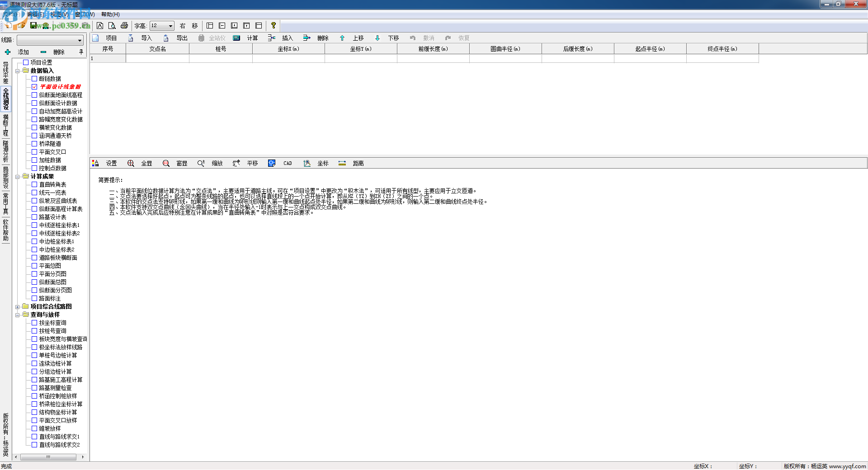868x470 pixels.
Task: Switch to the 常用工具 side tab
Action: (6, 204)
